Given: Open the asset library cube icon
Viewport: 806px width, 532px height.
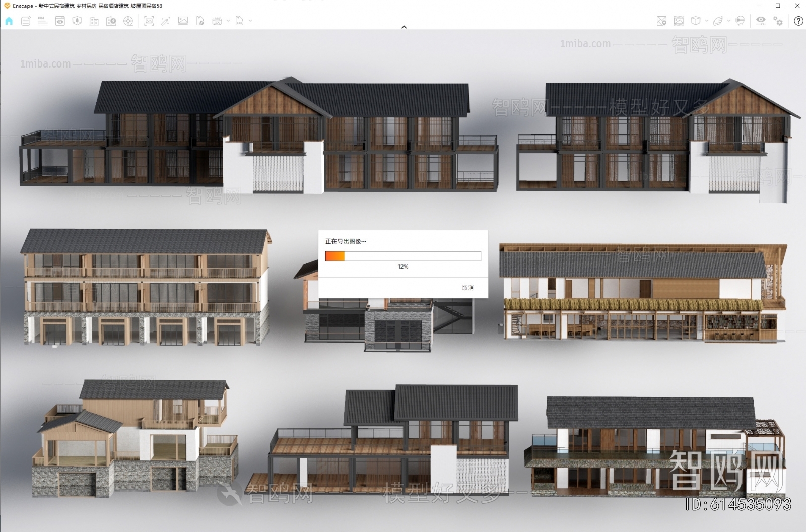Looking at the screenshot, I should point(696,21).
